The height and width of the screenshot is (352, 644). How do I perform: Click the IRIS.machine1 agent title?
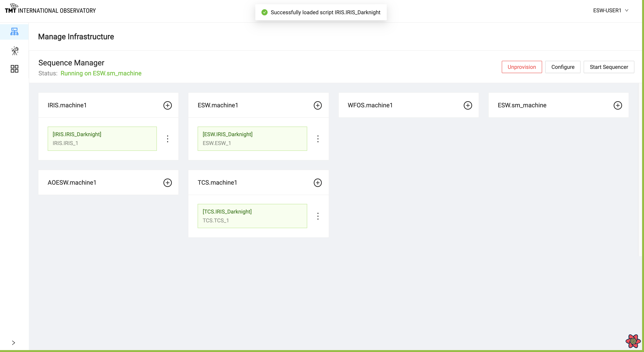67,105
